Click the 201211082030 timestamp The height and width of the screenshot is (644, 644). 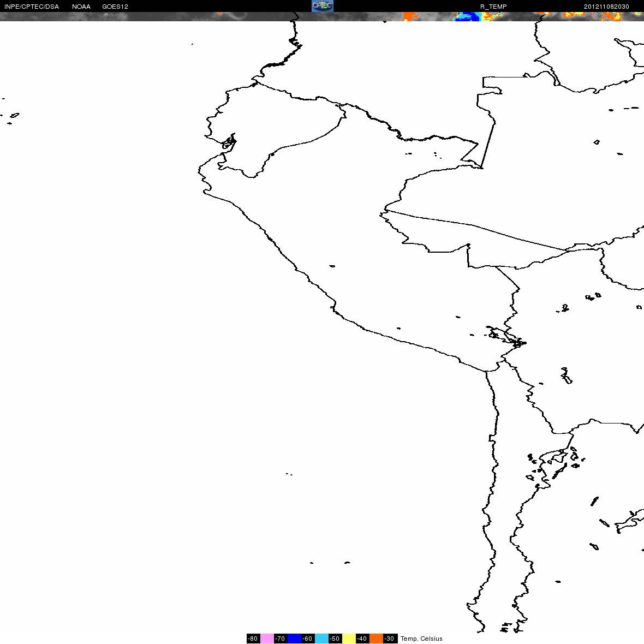click(x=606, y=7)
